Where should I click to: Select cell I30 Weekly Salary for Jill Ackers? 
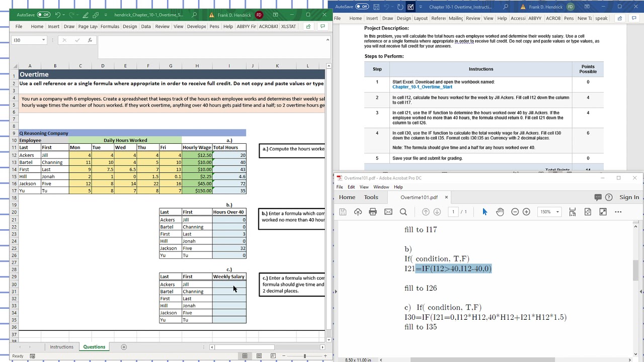click(x=229, y=284)
